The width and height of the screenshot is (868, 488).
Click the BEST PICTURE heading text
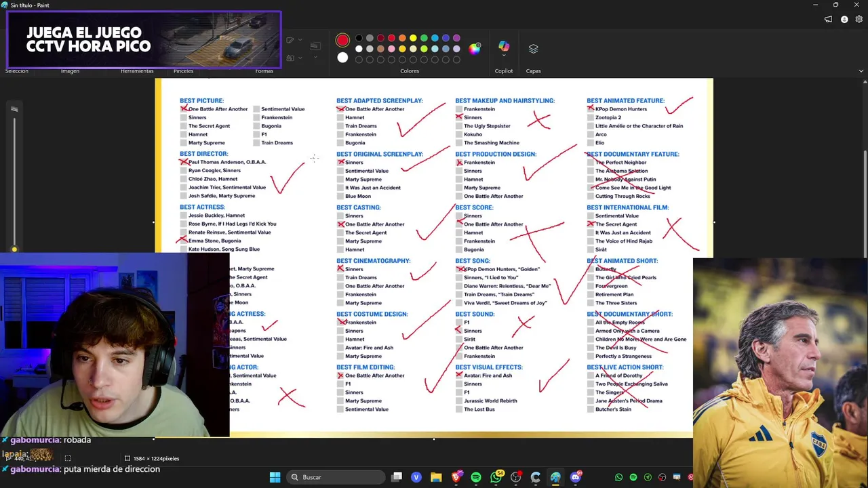point(201,100)
